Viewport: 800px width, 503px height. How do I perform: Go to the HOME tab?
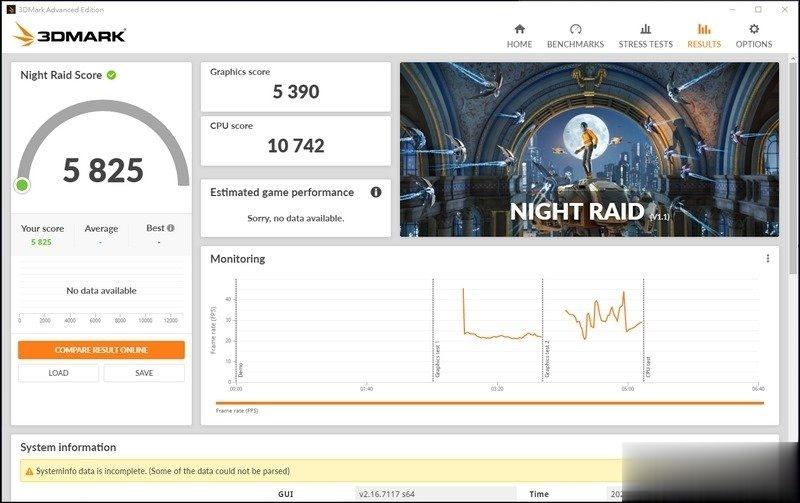[x=519, y=36]
